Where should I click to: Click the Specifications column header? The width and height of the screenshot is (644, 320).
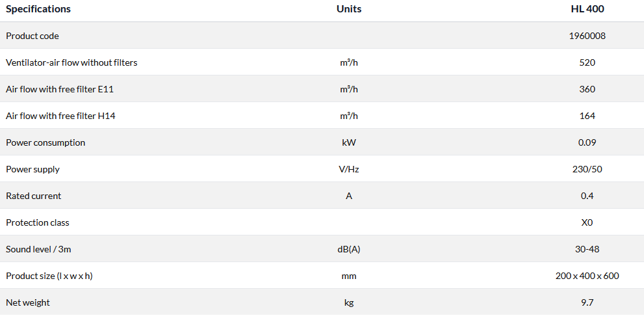click(38, 9)
